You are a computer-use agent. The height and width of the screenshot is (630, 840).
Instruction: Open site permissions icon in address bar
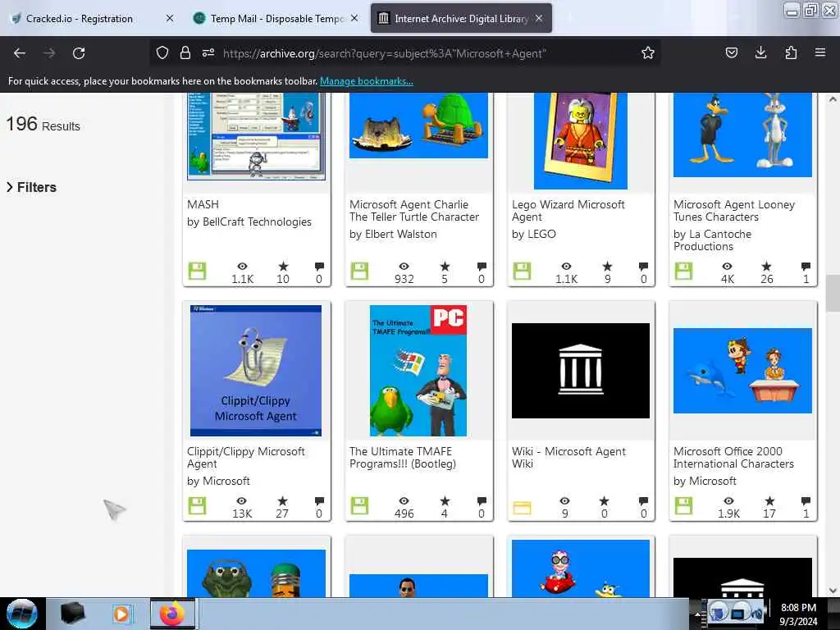[208, 53]
